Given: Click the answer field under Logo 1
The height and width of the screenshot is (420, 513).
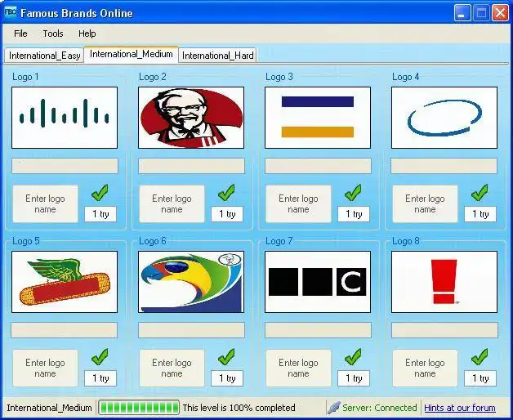Looking at the screenshot, I should [65, 166].
